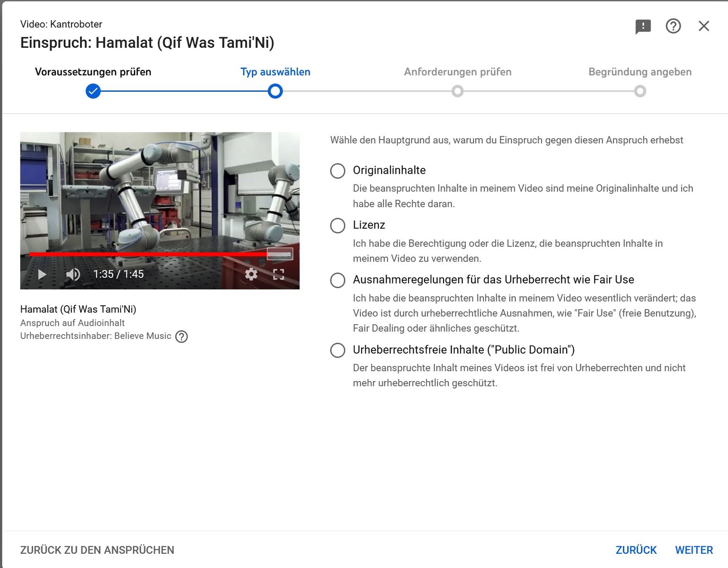This screenshot has width=728, height=568.
Task: Open video settings gear
Action: coord(251,274)
